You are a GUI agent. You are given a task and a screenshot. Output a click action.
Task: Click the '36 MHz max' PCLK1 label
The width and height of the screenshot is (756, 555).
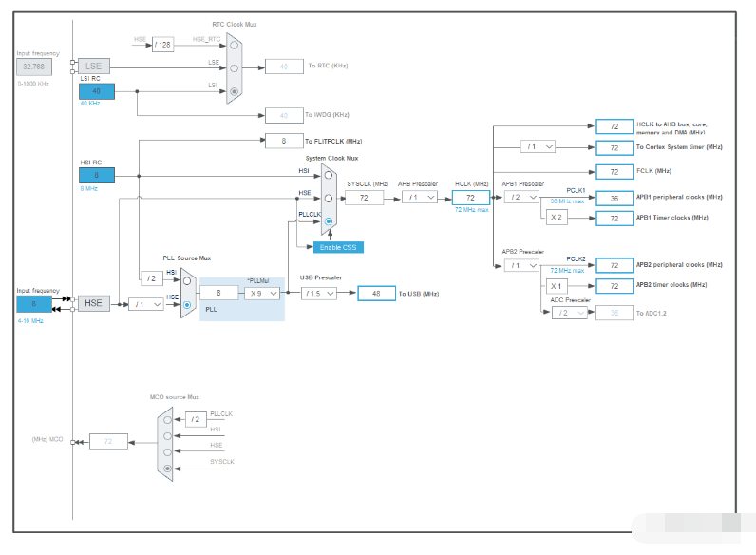pos(567,201)
